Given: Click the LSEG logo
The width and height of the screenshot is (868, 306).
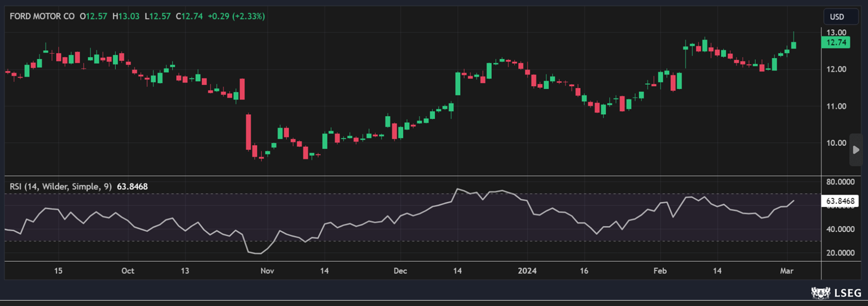Looking at the screenshot, I should click(x=836, y=293).
